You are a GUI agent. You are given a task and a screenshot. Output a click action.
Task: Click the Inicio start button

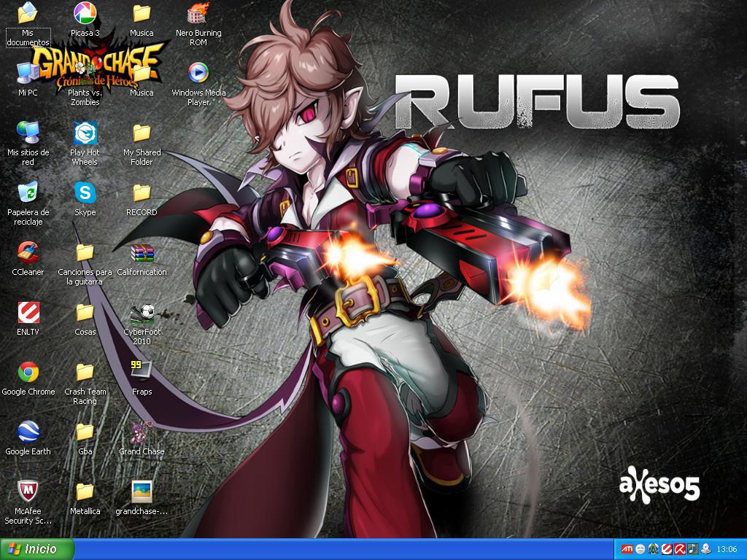click(x=34, y=549)
